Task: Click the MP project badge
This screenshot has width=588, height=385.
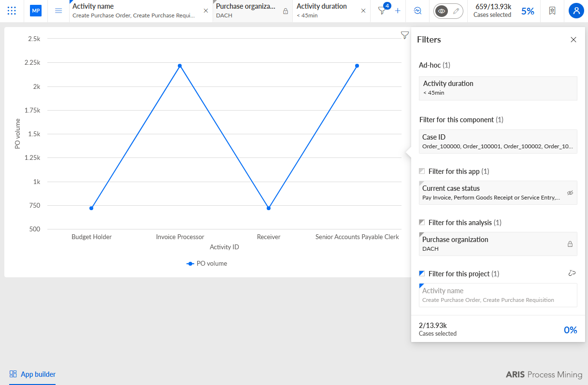Action: click(x=36, y=11)
